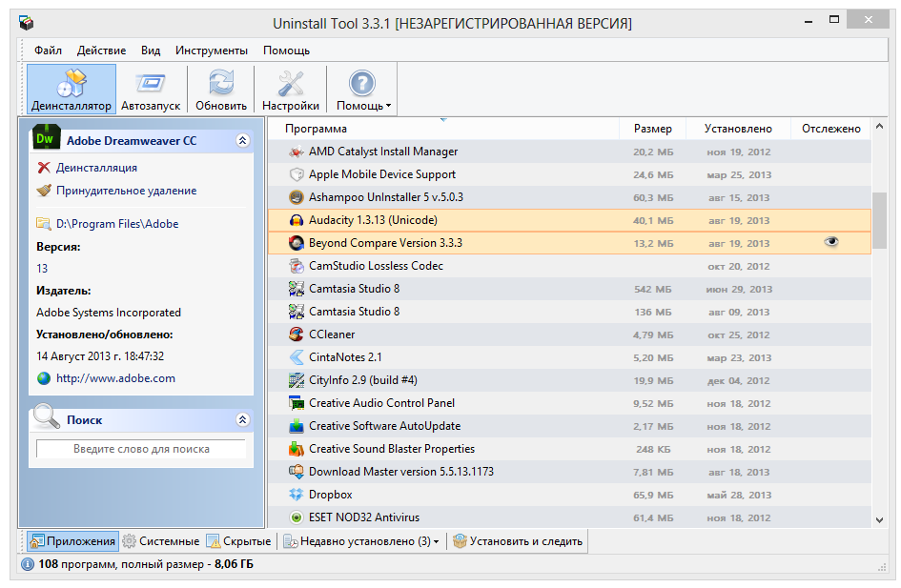901x588 pixels.
Task: Collapse the Поиск panel
Action: click(242, 419)
